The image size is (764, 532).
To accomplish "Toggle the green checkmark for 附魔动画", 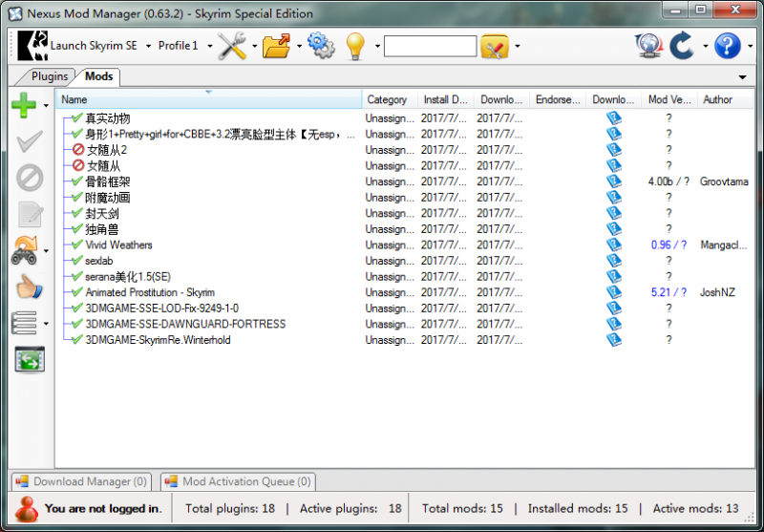I will [76, 197].
